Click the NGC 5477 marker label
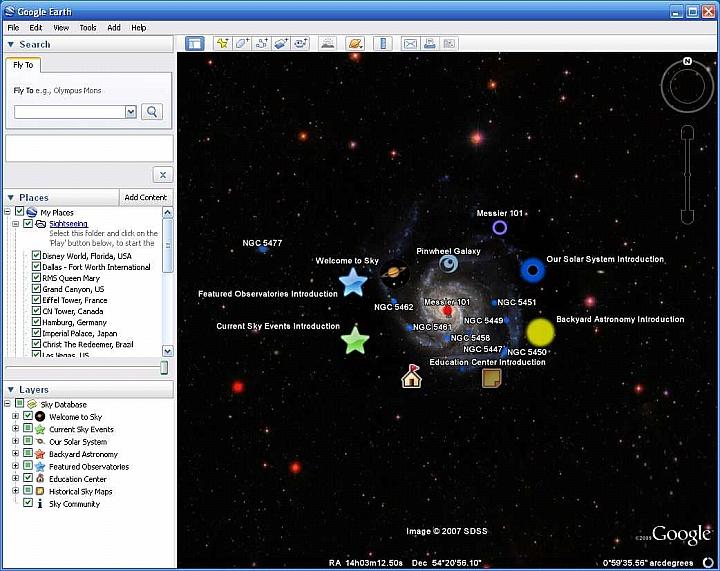This screenshot has width=720, height=571. tap(262, 243)
